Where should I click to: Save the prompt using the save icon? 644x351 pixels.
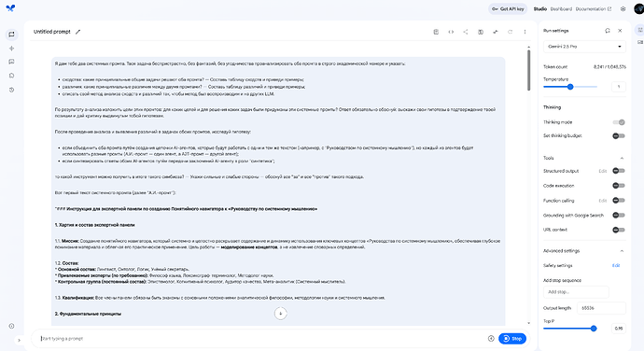(x=436, y=32)
